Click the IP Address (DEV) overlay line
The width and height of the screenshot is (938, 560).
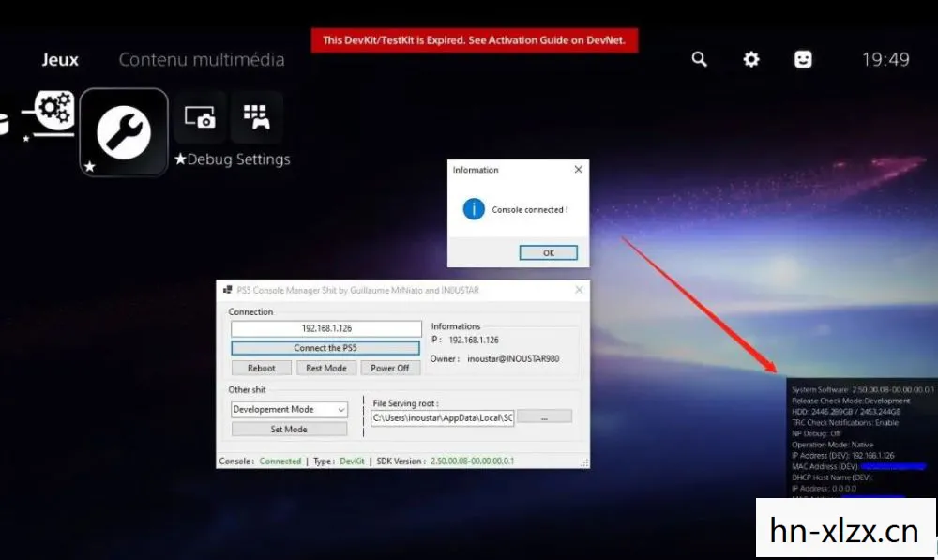pyautogui.click(x=843, y=455)
